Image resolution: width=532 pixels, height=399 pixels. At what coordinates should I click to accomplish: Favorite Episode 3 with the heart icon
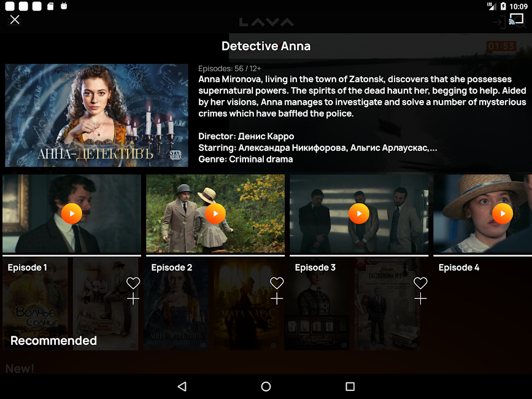coord(420,282)
